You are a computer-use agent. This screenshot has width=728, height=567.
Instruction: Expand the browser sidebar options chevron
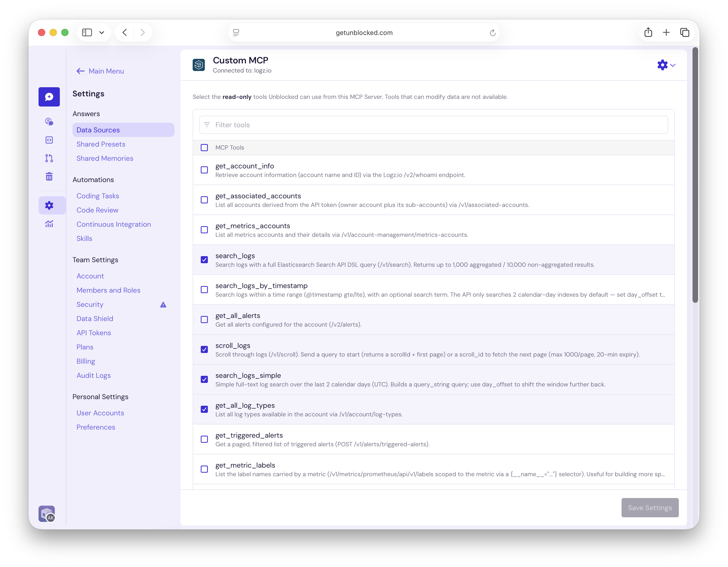click(x=102, y=32)
